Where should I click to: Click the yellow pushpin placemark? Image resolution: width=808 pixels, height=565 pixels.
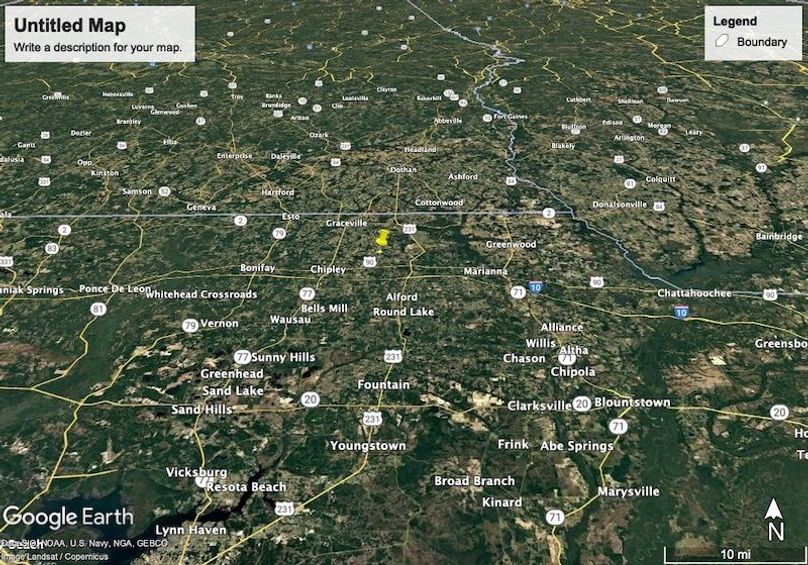coord(382,240)
